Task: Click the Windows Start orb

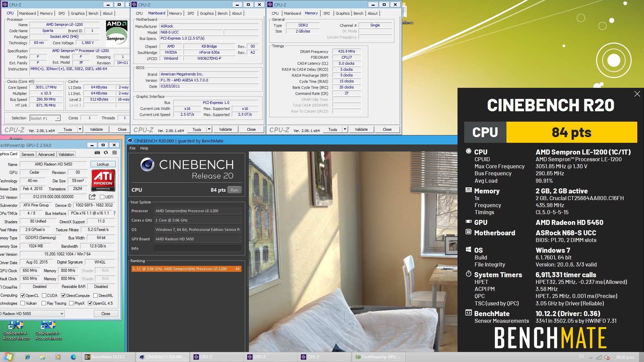Action: coord(9,357)
